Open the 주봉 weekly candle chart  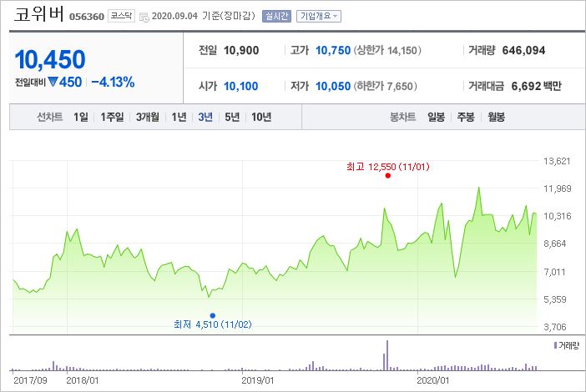[466, 118]
